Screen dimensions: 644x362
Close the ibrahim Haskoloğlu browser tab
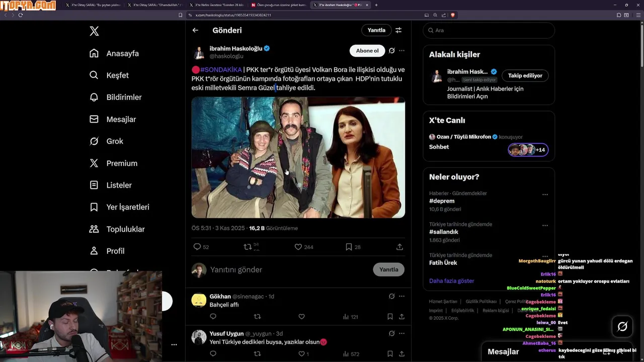(367, 5)
